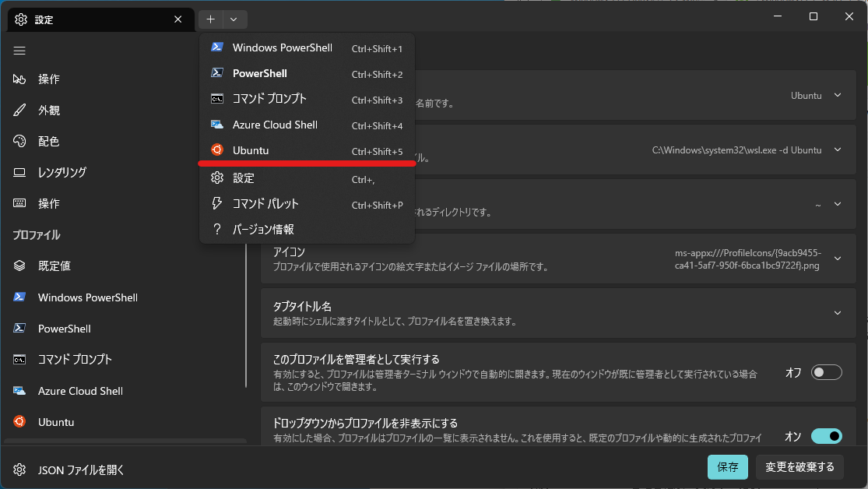Click the question mark version icon
Viewport: 868px width, 489px height.
217,229
